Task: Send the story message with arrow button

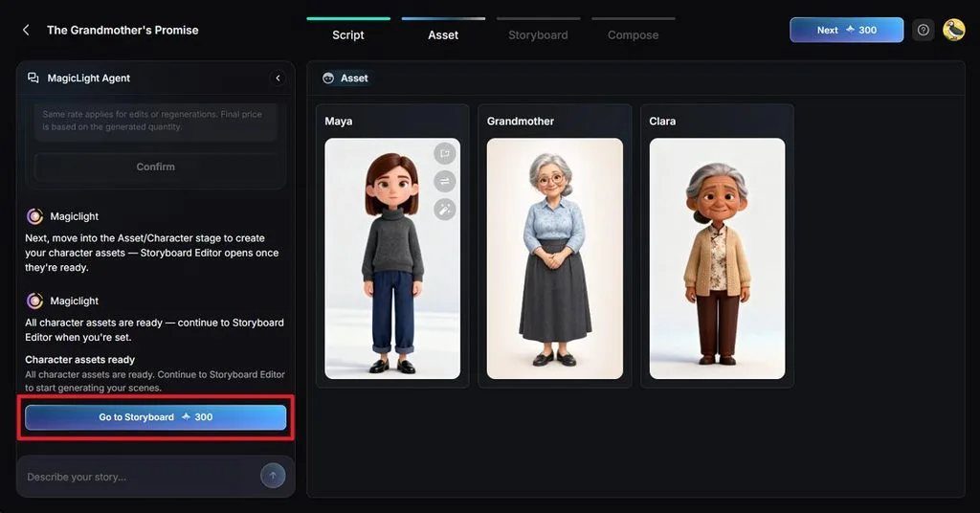Action: point(273,476)
